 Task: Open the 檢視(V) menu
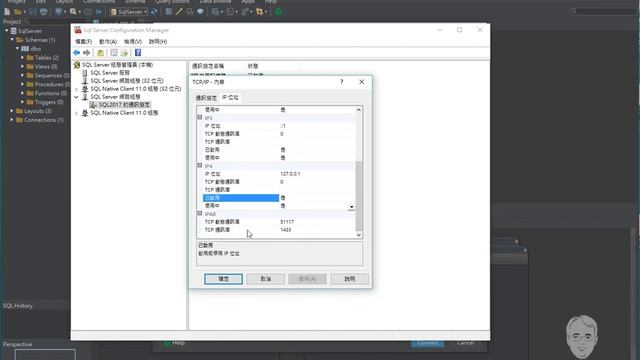point(133,42)
